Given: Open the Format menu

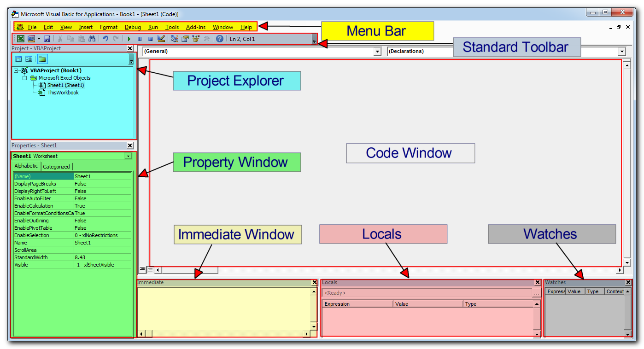Looking at the screenshot, I should pos(109,27).
